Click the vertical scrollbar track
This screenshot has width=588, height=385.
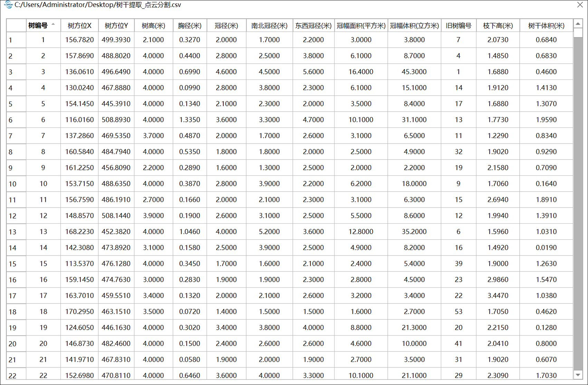578,203
